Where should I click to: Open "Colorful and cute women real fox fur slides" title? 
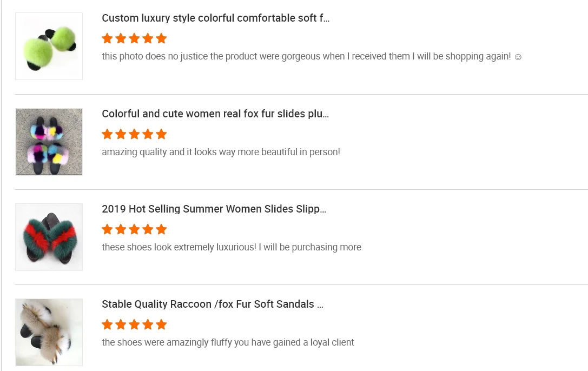215,114
